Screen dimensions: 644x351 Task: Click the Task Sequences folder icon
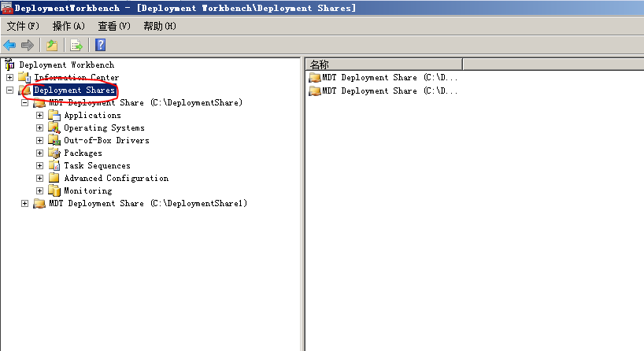point(54,165)
